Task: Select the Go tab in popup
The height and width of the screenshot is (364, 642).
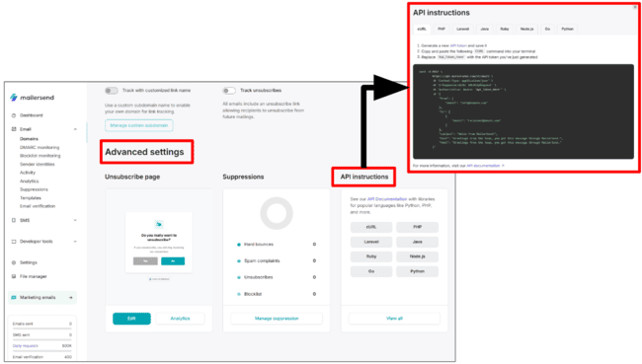Action: [x=547, y=29]
